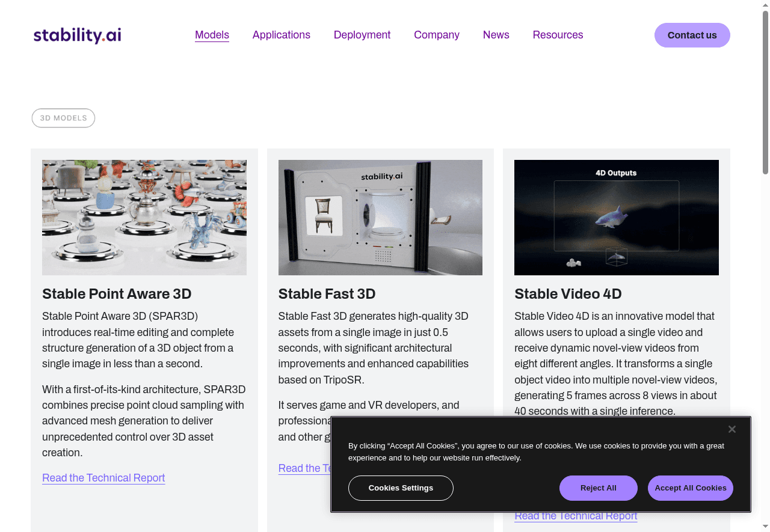Open the Stable Fast 3D thumbnail
This screenshot has height=532, width=770.
click(x=380, y=218)
